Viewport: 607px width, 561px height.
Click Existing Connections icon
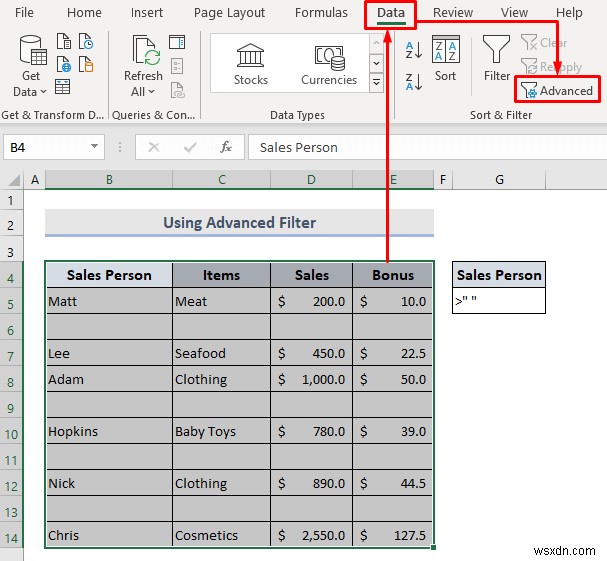(86, 64)
